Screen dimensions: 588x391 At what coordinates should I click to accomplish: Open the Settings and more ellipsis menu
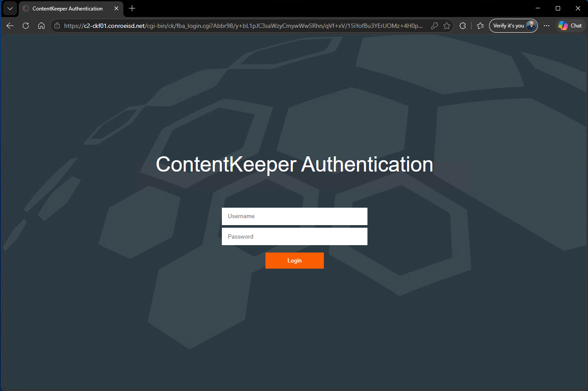point(547,26)
